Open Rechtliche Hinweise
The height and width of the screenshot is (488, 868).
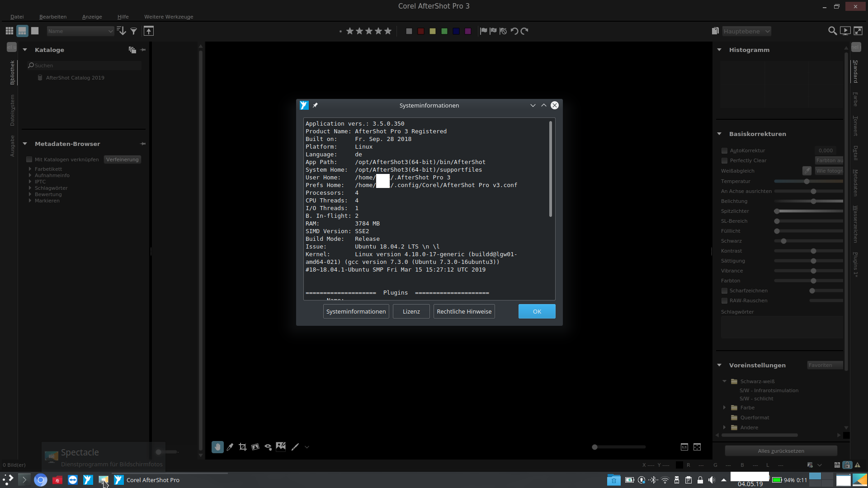click(464, 311)
